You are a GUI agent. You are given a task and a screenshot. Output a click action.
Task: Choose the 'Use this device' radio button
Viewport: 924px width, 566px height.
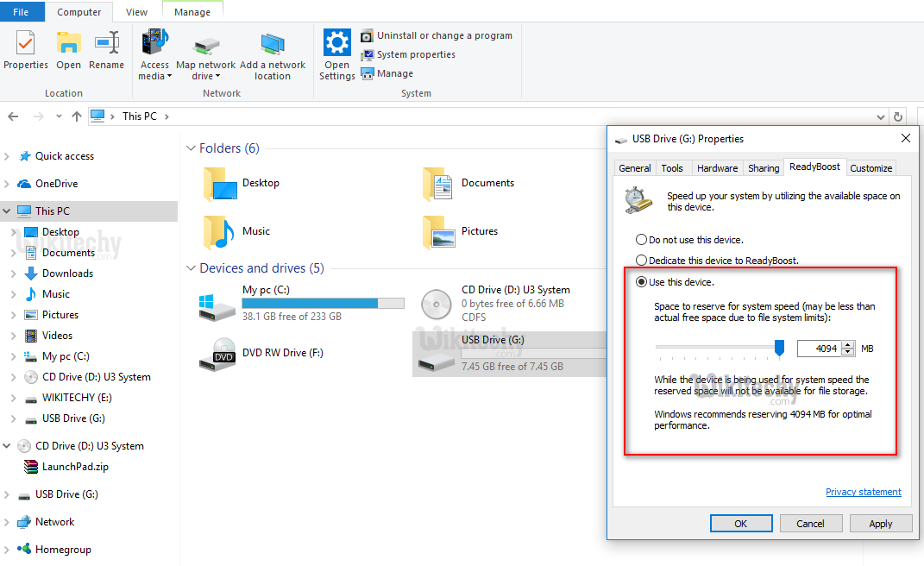coord(641,282)
